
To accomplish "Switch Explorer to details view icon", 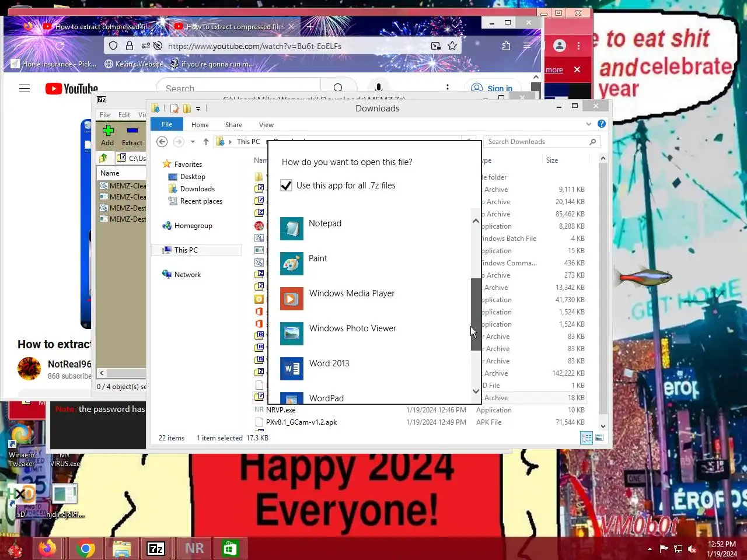I will click(x=587, y=437).
